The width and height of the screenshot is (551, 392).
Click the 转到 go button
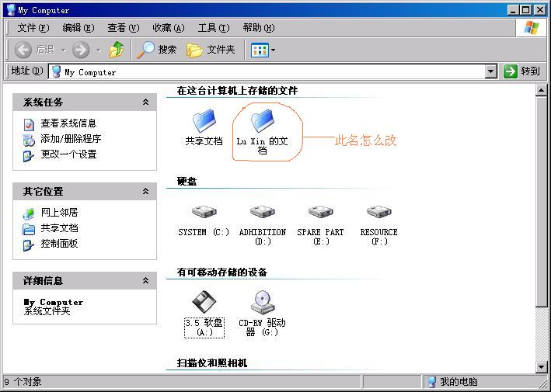pos(521,71)
